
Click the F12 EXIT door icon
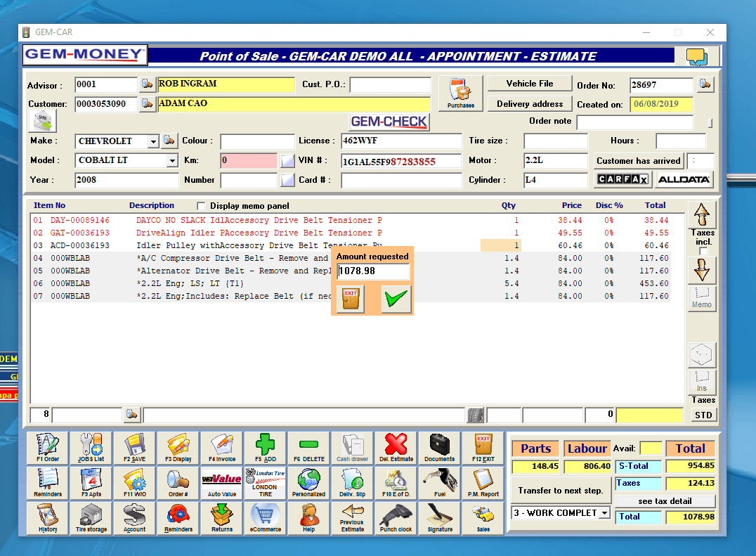(483, 448)
